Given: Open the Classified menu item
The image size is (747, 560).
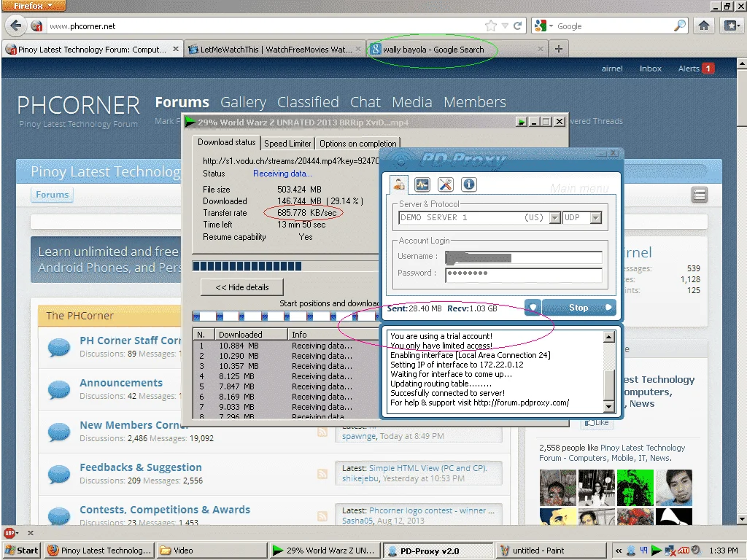Looking at the screenshot, I should point(308,102).
